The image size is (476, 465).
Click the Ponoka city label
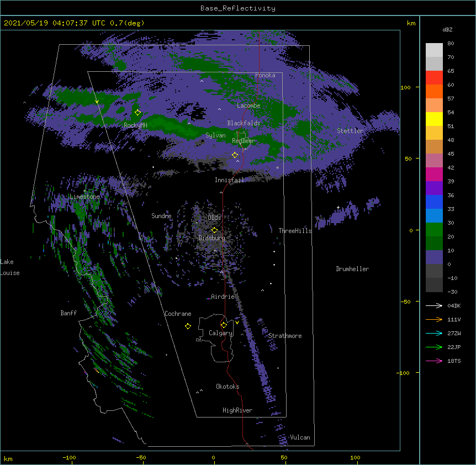265,75
